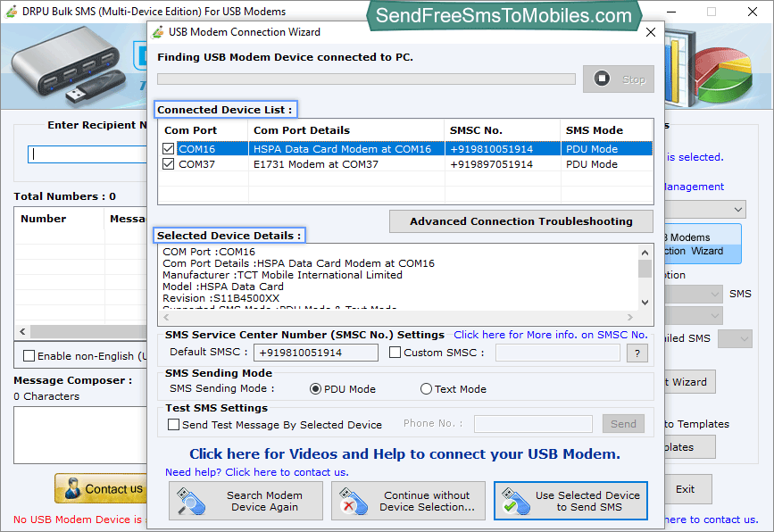
Task: Click the Stop search icon
Action: (x=601, y=79)
